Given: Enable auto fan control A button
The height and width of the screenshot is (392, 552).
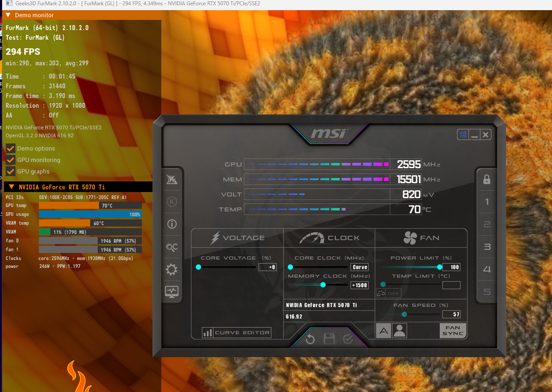Looking at the screenshot, I should (x=383, y=331).
